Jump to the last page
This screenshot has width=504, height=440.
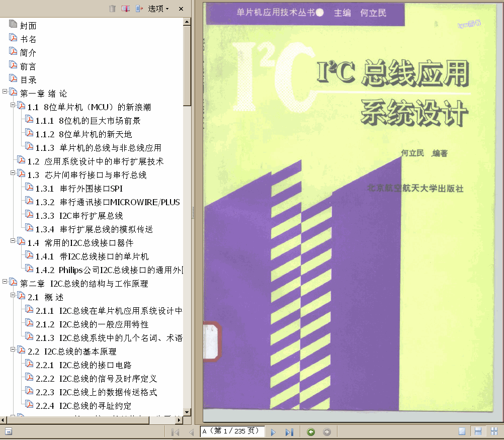click(289, 431)
